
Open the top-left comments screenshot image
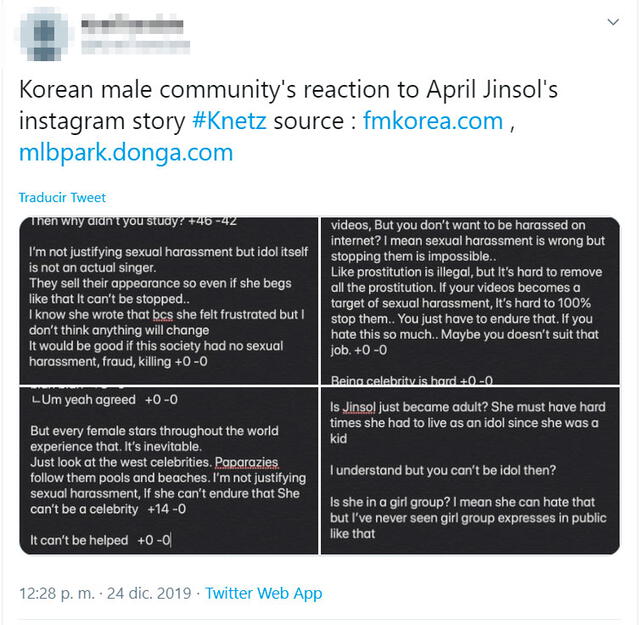(169, 300)
